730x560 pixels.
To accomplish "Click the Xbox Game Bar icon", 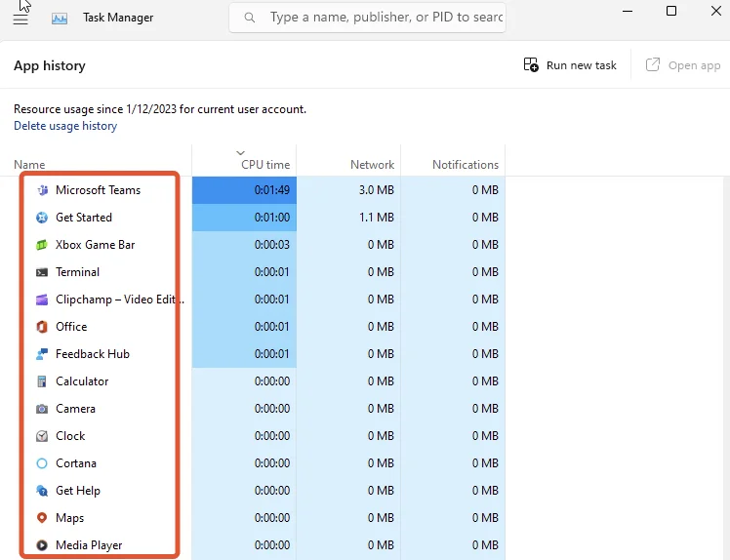I will pos(42,245).
